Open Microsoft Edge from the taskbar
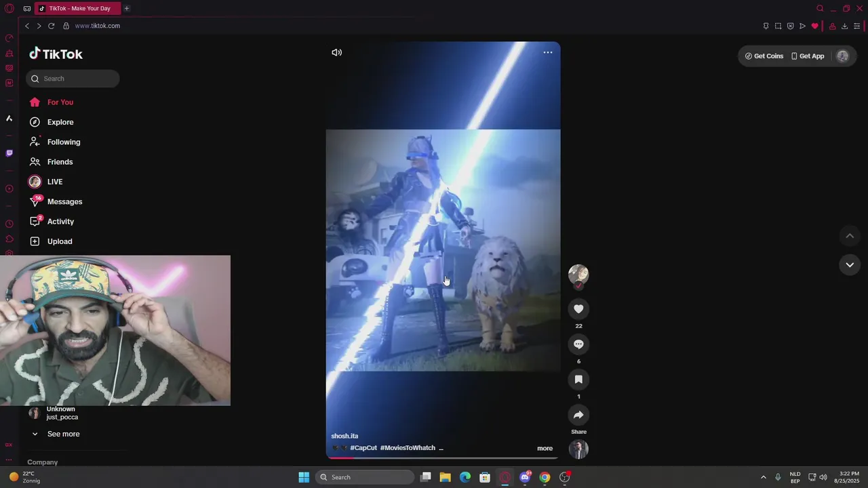Viewport: 868px width, 488px height. pos(465,477)
